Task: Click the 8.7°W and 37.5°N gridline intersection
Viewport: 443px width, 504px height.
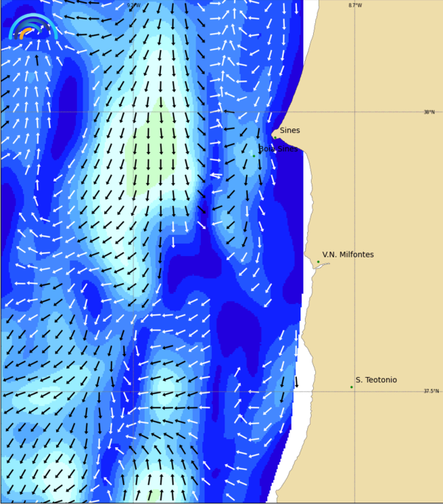Action: click(354, 392)
